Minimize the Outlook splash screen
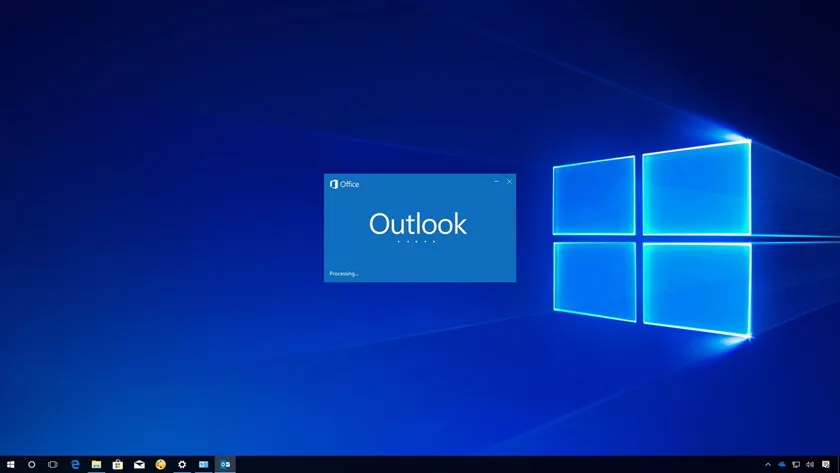Image resolution: width=840 pixels, height=473 pixels. 496,182
